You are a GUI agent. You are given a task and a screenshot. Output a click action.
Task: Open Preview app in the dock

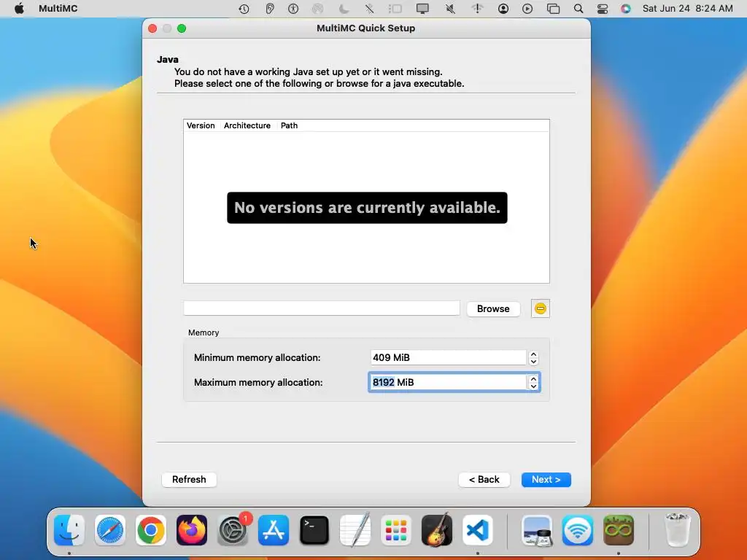537,530
